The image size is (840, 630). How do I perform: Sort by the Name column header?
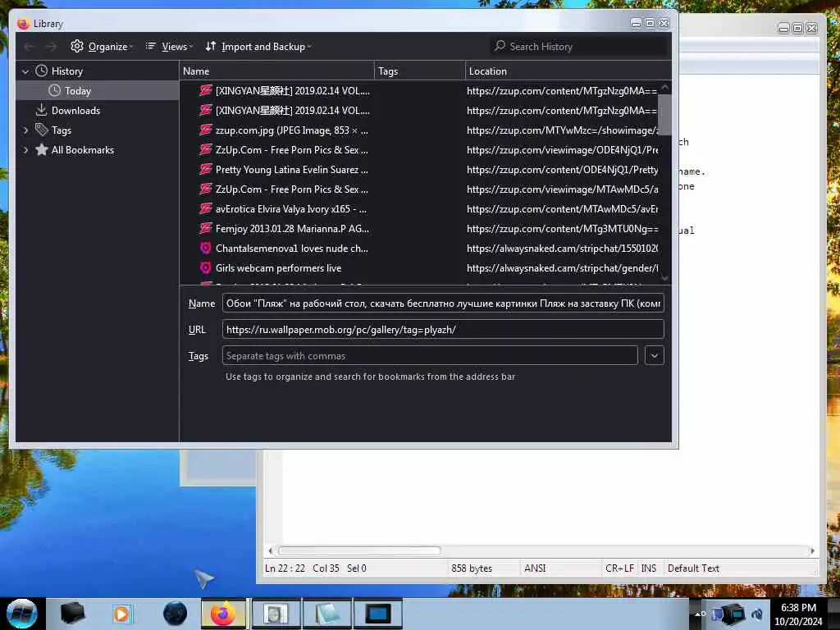276,71
